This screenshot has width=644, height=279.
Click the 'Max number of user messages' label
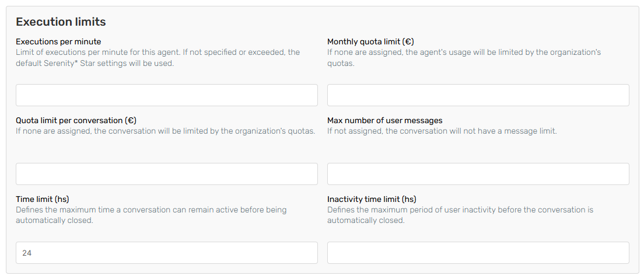(x=384, y=121)
